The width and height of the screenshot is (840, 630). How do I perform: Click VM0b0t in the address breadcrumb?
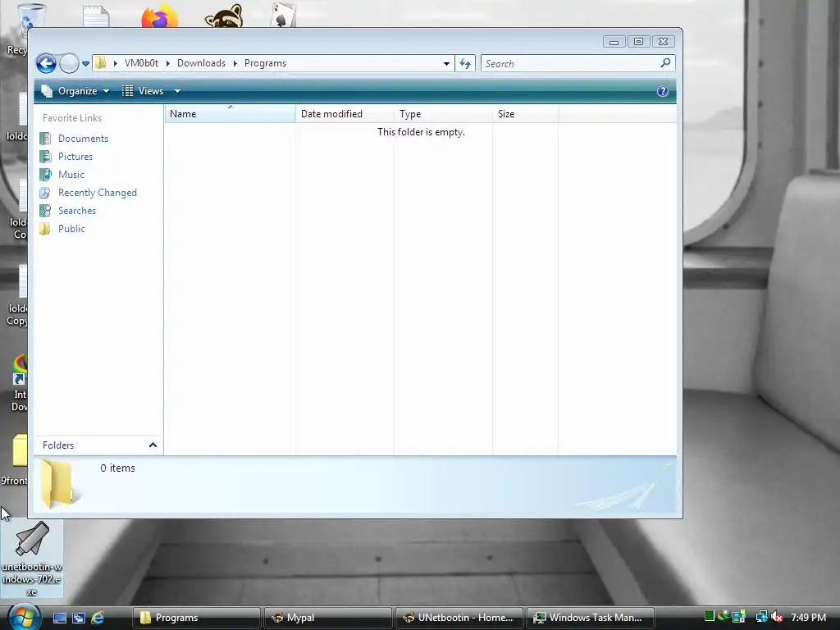(x=141, y=63)
